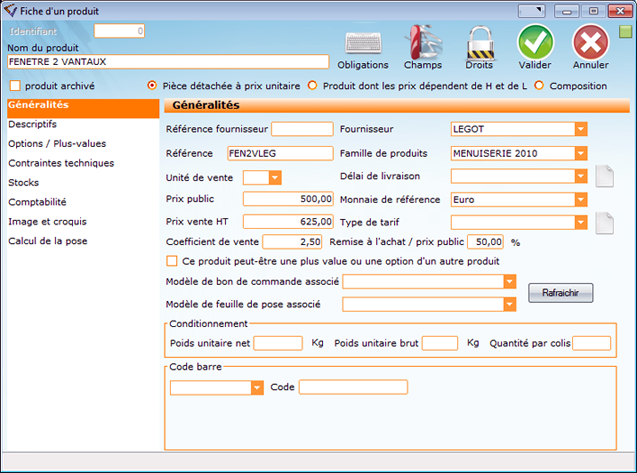Open the Délai de livraison dropdown
This screenshot has height=473, width=637.
tap(581, 176)
